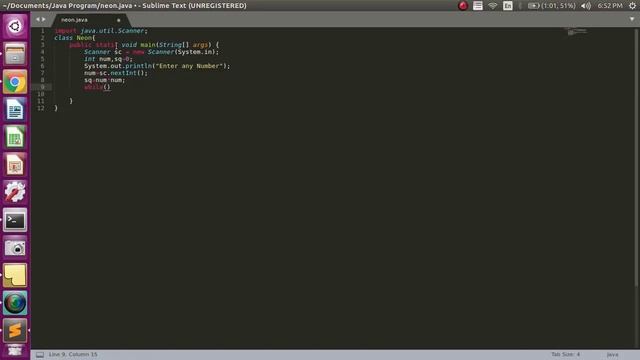Click line number 12 in gutter
The width and height of the screenshot is (640, 360).
[41, 108]
